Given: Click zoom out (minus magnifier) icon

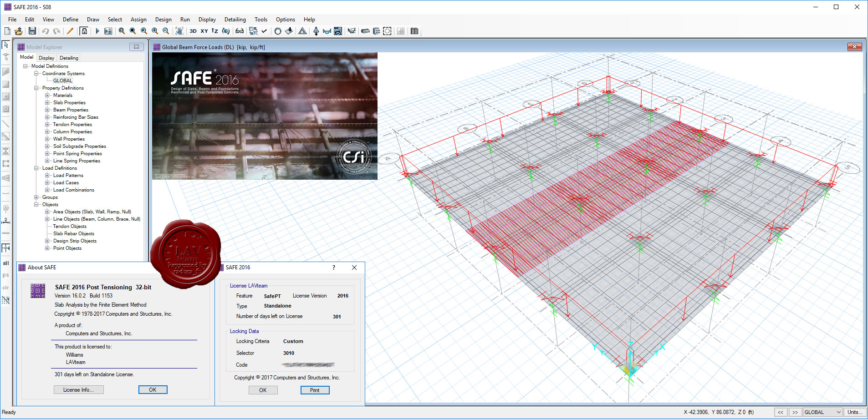Looking at the screenshot, I should pyautogui.click(x=166, y=31).
